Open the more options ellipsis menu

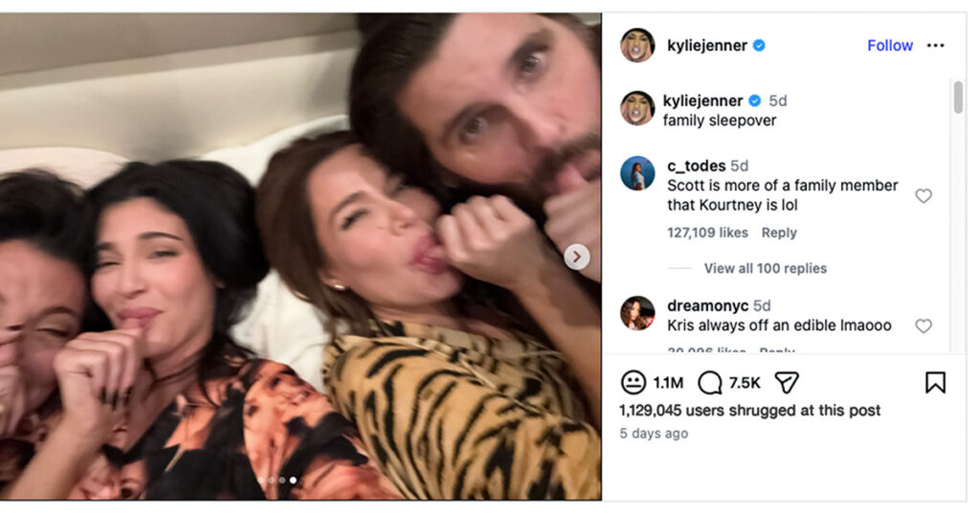coord(935,45)
